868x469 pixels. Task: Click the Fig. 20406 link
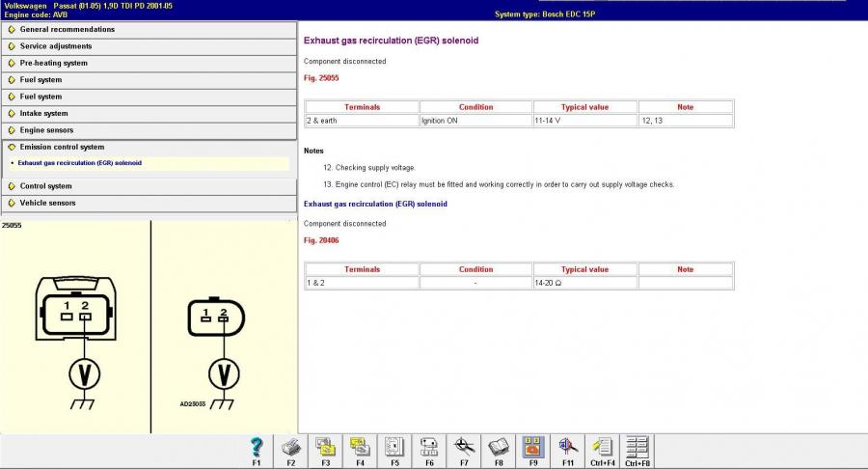click(x=321, y=240)
